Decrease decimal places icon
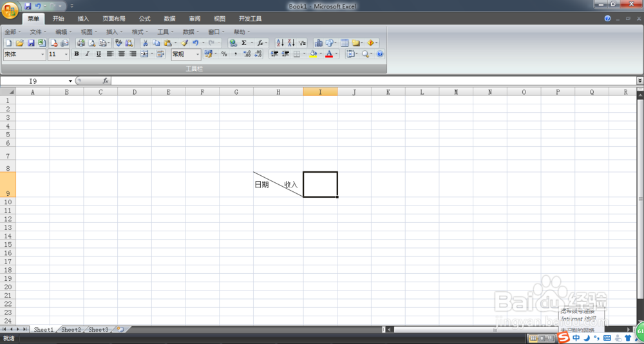 [x=258, y=54]
